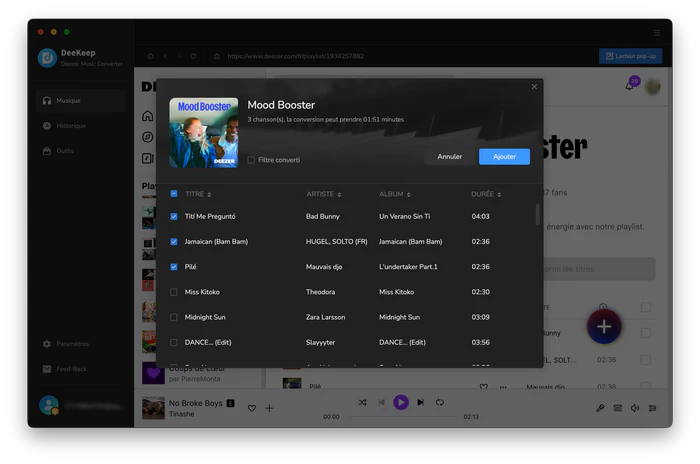Check the Miss Kitoko song
Screen dimensions: 700x464
[x=174, y=292]
